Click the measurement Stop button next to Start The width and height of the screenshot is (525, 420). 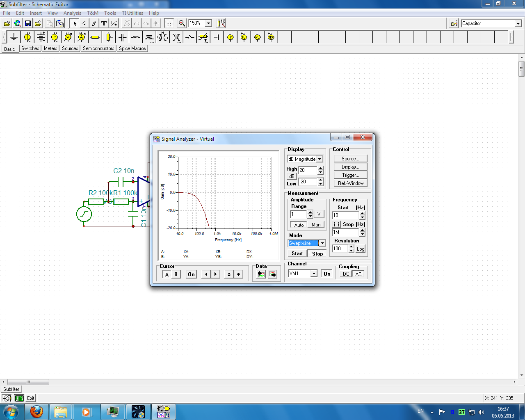(317, 253)
